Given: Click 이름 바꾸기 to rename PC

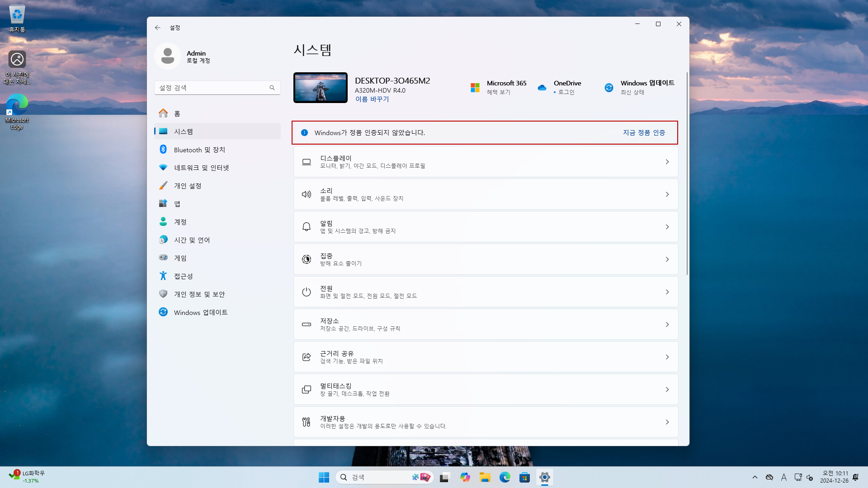Looking at the screenshot, I should pos(372,99).
